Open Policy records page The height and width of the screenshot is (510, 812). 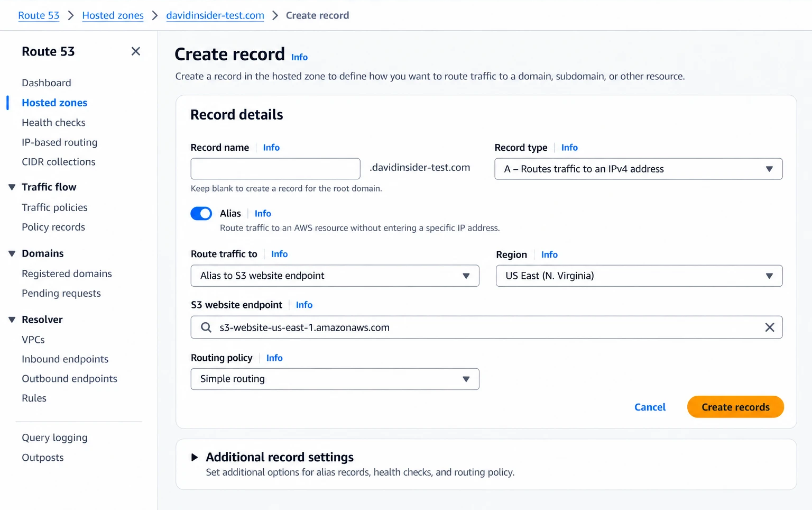[53, 227]
